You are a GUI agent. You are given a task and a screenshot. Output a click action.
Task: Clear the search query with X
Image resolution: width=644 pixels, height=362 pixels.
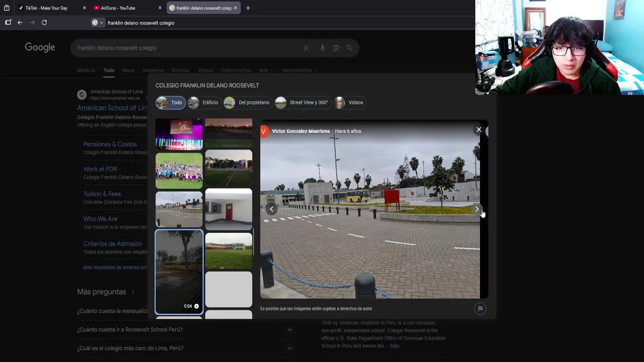click(x=306, y=48)
